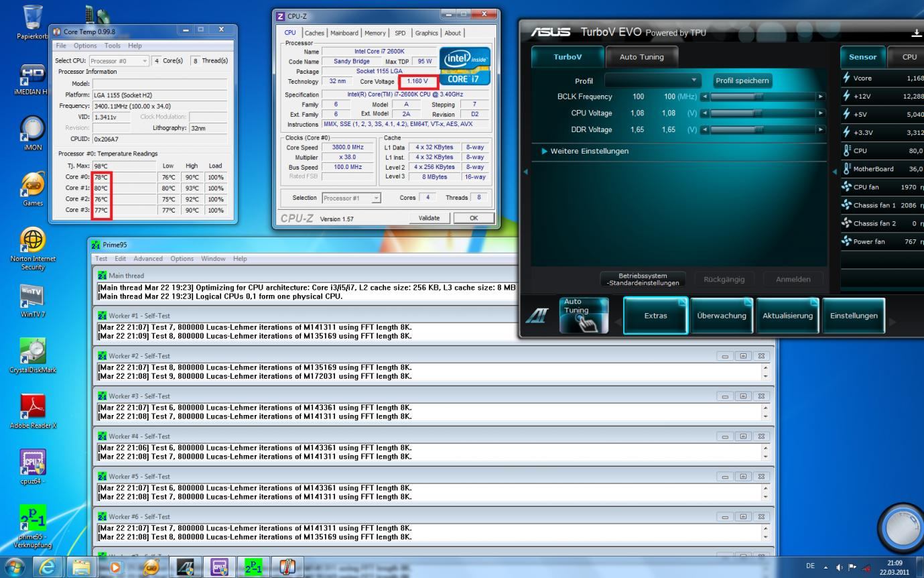The width and height of the screenshot is (924, 578).
Task: Switch to the Auto Tuning tab in TurboV EVO
Action: pyautogui.click(x=641, y=57)
